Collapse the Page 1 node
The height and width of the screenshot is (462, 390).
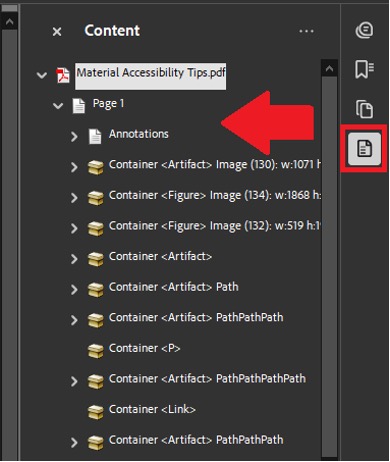coord(58,106)
